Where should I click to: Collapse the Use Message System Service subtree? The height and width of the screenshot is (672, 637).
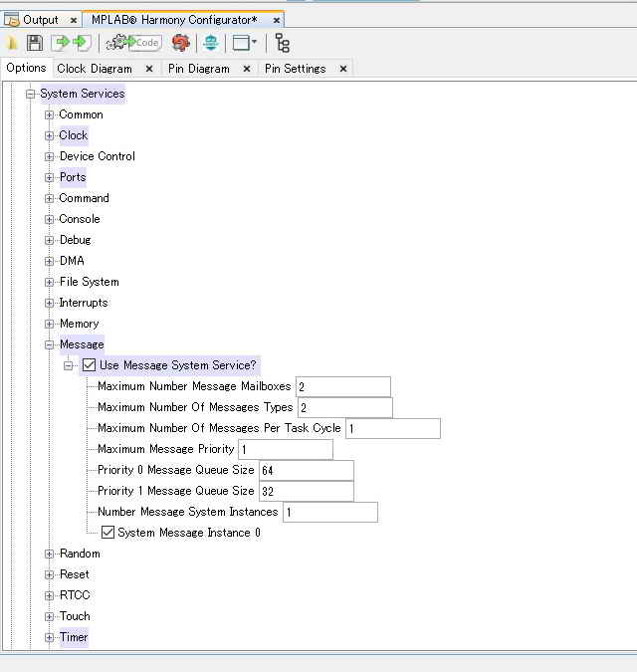pos(68,365)
